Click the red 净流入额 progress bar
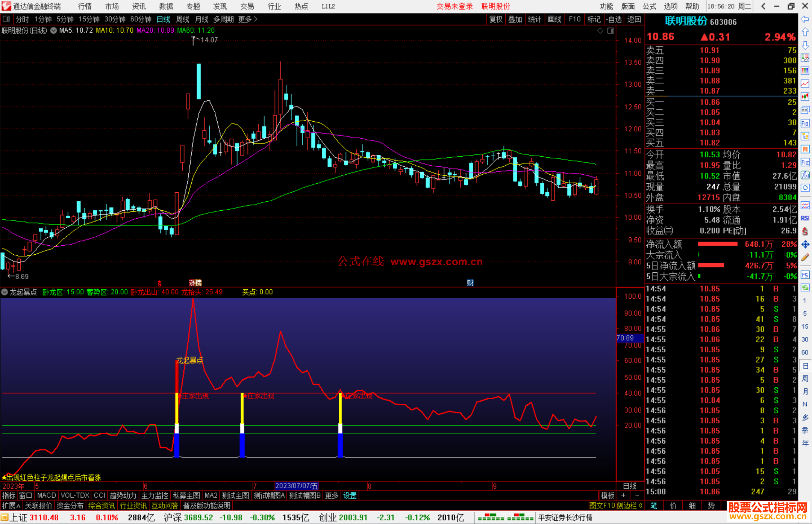This screenshot has width=812, height=524. click(x=718, y=244)
